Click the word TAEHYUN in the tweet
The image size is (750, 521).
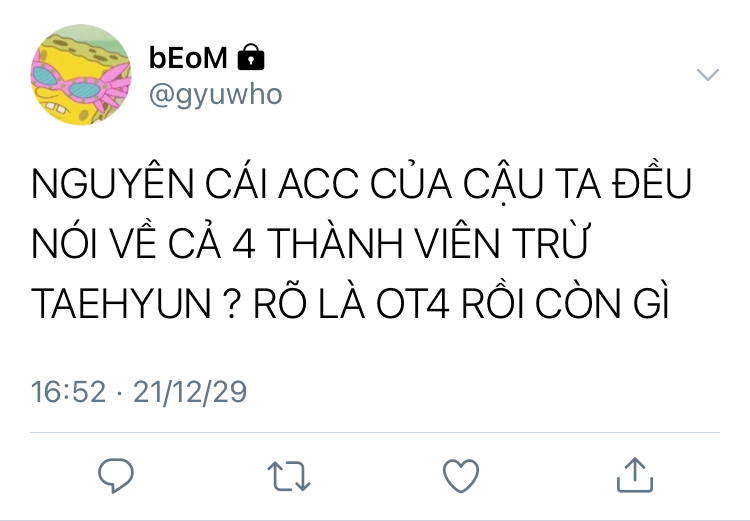point(121,304)
